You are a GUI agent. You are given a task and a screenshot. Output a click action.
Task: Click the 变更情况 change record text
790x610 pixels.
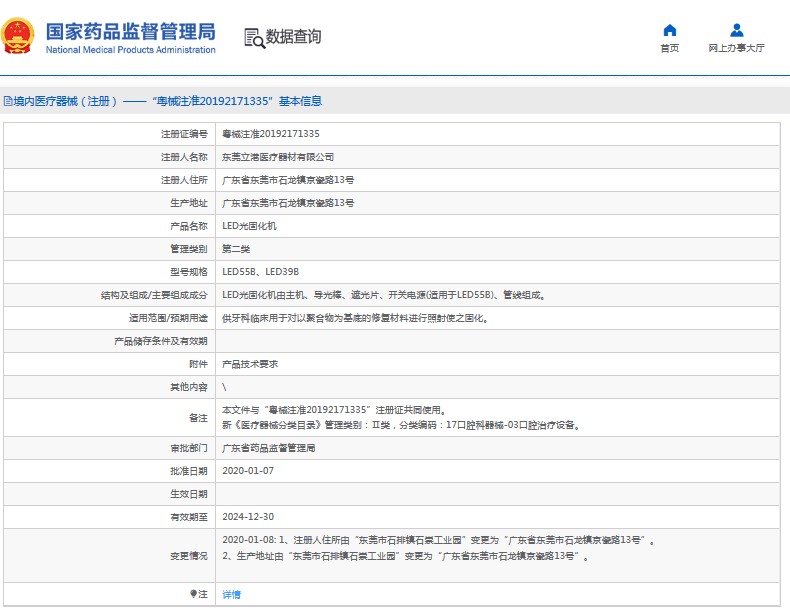coord(438,548)
